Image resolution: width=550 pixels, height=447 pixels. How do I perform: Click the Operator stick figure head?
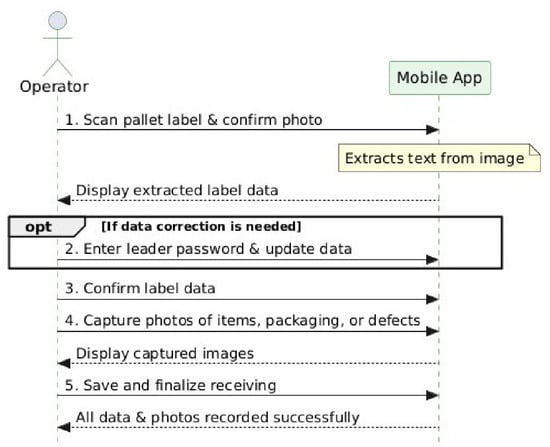pos(58,21)
